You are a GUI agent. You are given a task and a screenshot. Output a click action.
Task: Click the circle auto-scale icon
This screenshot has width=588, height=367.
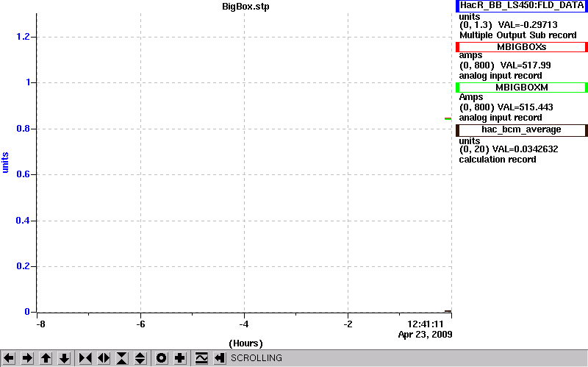tap(161, 358)
